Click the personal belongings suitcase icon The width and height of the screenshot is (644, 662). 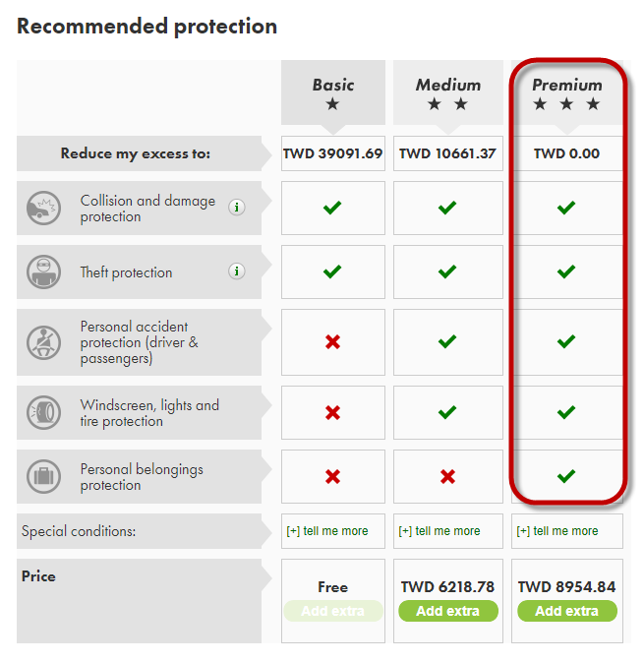tap(43, 476)
